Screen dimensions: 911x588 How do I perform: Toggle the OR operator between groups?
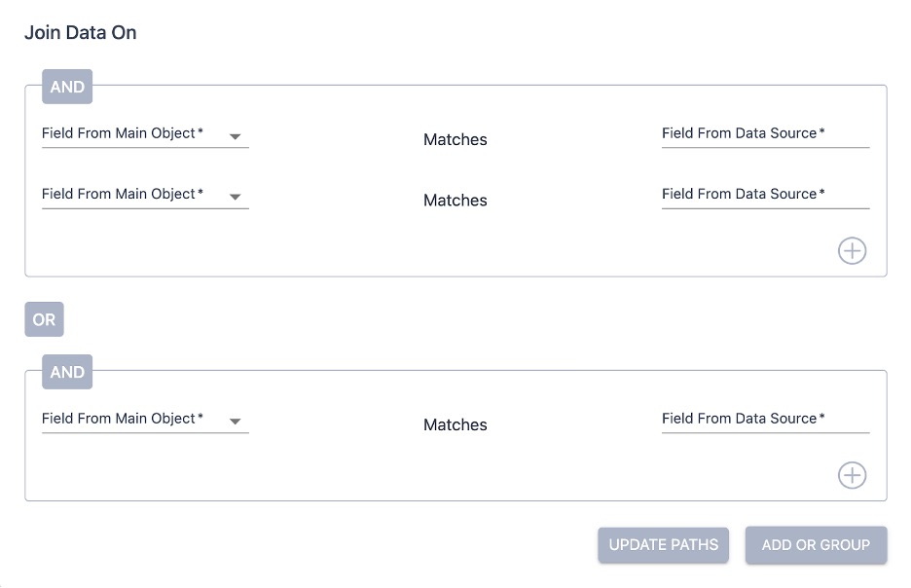[x=44, y=319]
